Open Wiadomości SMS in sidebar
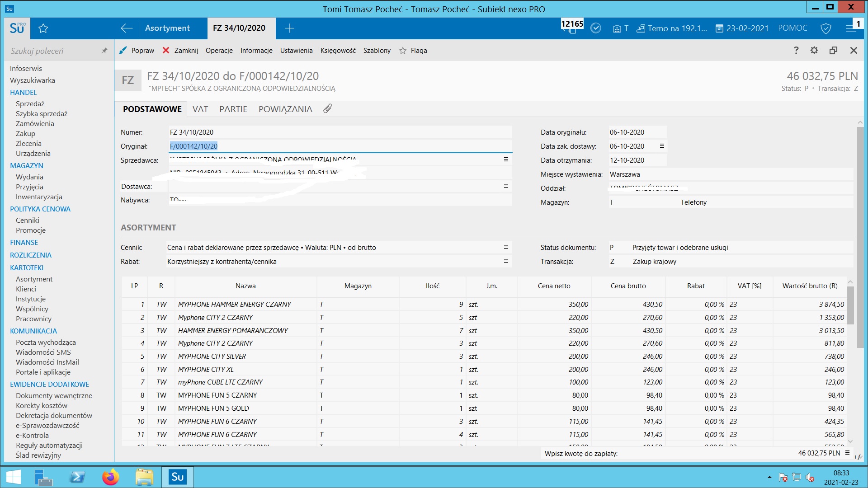 click(x=43, y=352)
